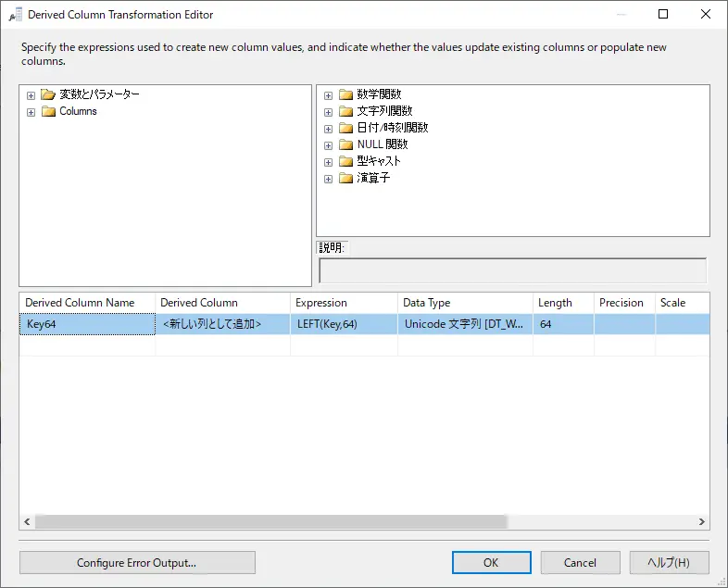Click the Cancel button

[x=581, y=562]
